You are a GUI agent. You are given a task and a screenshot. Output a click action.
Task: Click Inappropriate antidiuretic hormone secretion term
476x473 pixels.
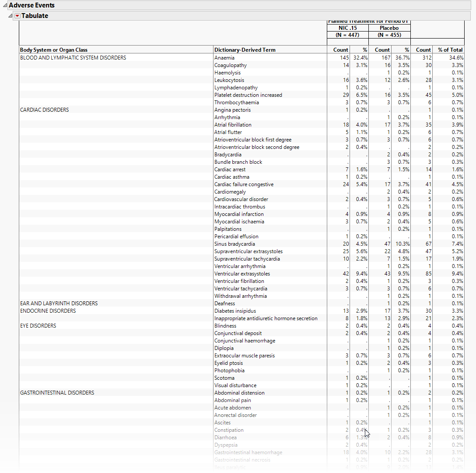266,318
